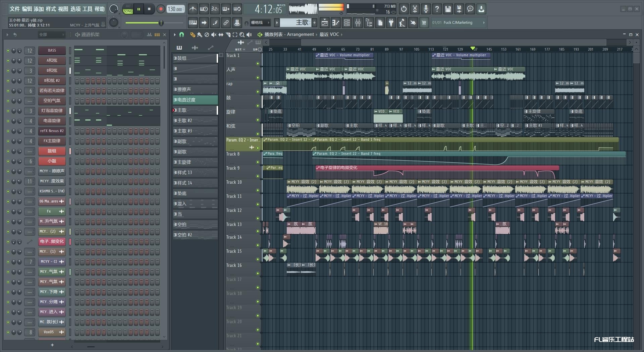
Task: Open the 工具 menu
Action: (x=87, y=9)
